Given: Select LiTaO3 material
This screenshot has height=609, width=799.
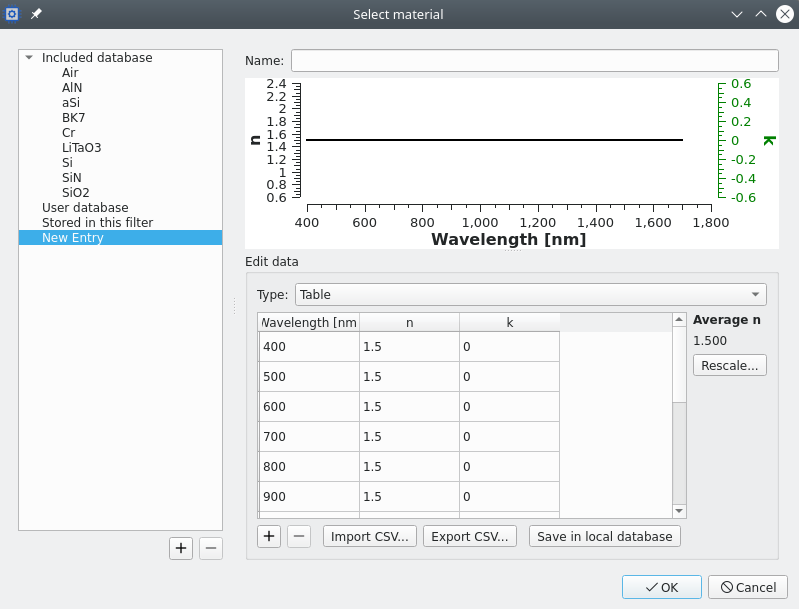Looking at the screenshot, I should click(x=82, y=148).
